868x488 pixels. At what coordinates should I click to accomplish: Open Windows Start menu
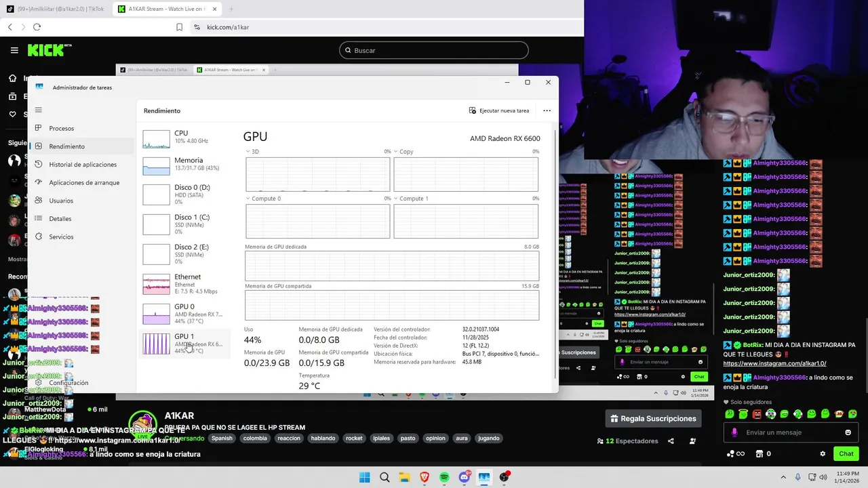[365, 477]
